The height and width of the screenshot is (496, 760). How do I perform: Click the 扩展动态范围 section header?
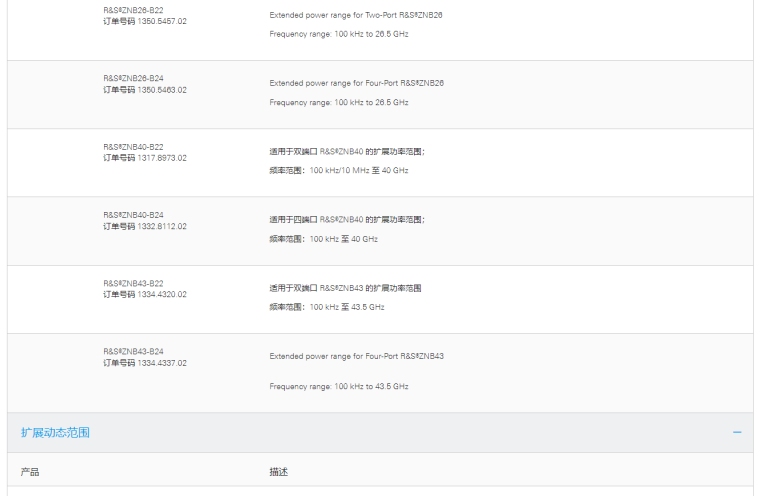click(56, 433)
